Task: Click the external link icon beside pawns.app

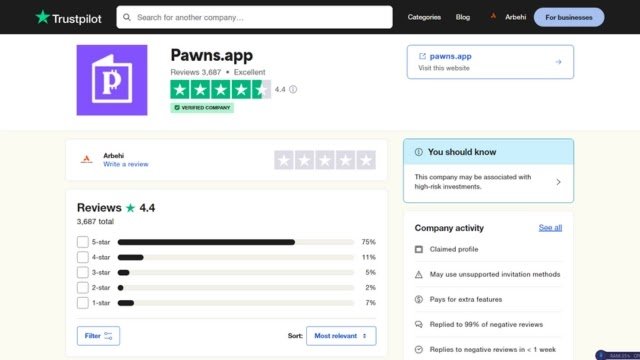Action: click(422, 56)
